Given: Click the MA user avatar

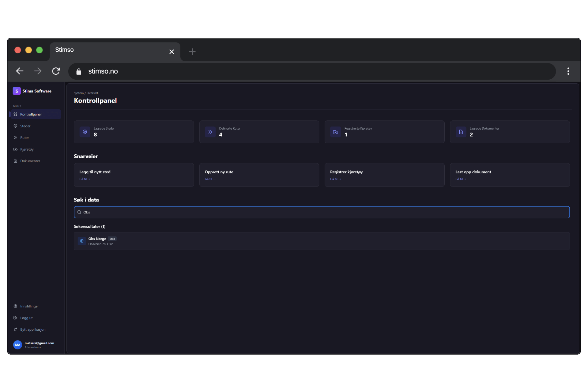Looking at the screenshot, I should (x=18, y=345).
